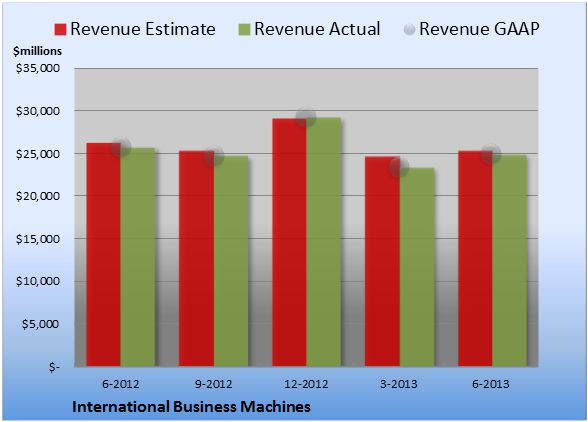The image size is (588, 422).
Task: Select the green actual bar for 12-2012
Action: click(324, 242)
